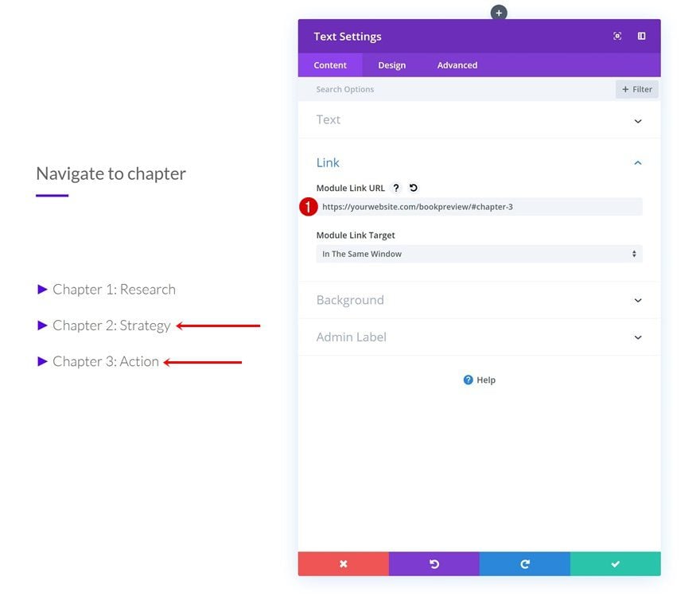700x600 pixels.
Task: Expand the Background section
Action: coord(479,300)
